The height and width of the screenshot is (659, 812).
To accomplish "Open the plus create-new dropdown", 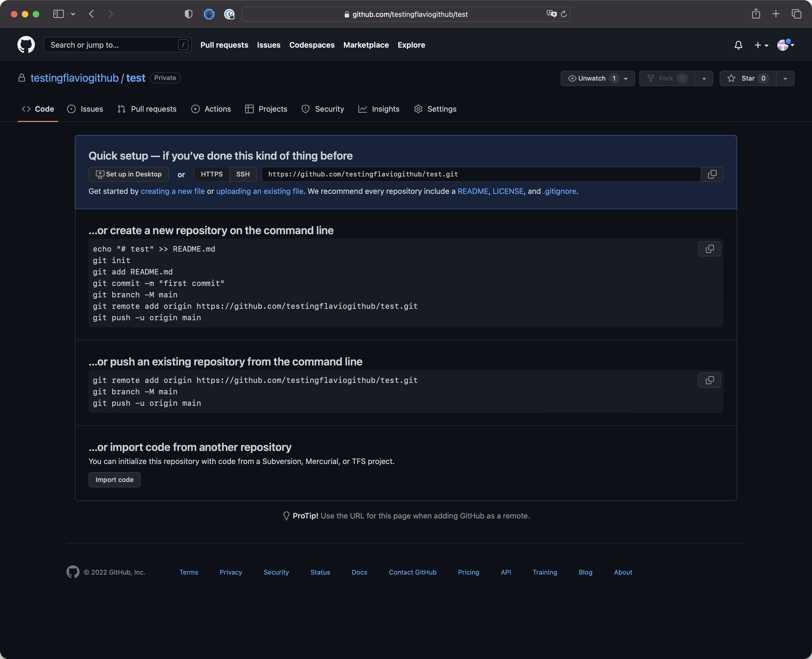I will click(761, 45).
